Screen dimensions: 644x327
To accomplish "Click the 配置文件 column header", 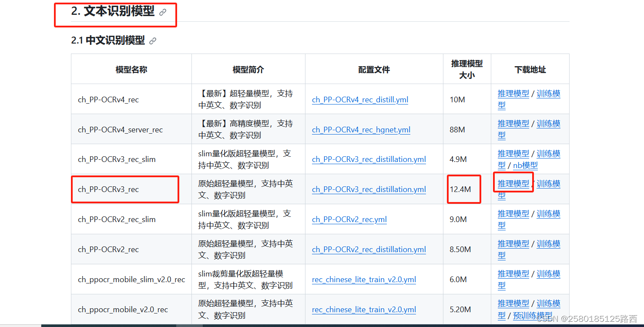I will 374,70.
